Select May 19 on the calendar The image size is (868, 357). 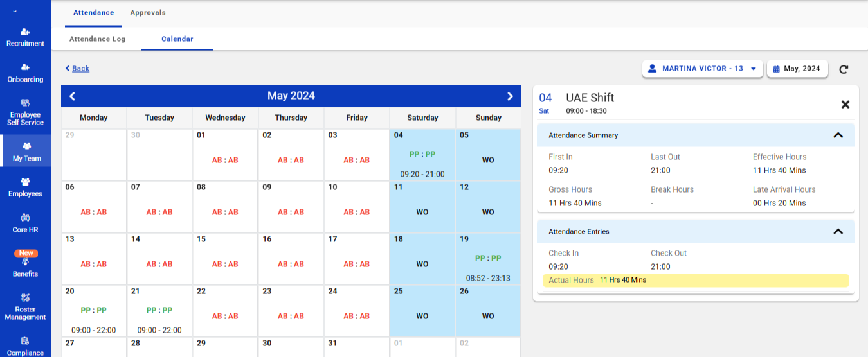(488, 259)
